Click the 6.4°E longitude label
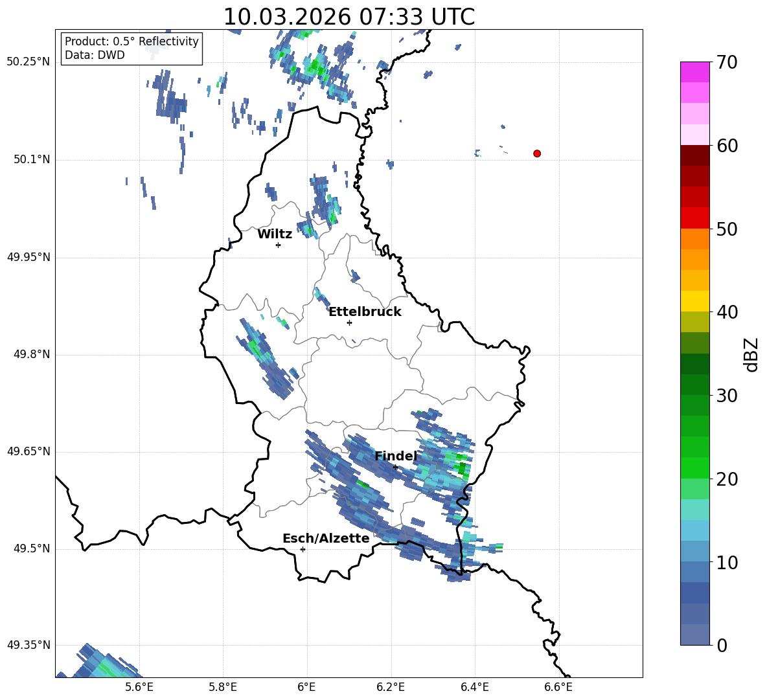This screenshot has height=700, width=767. [474, 687]
